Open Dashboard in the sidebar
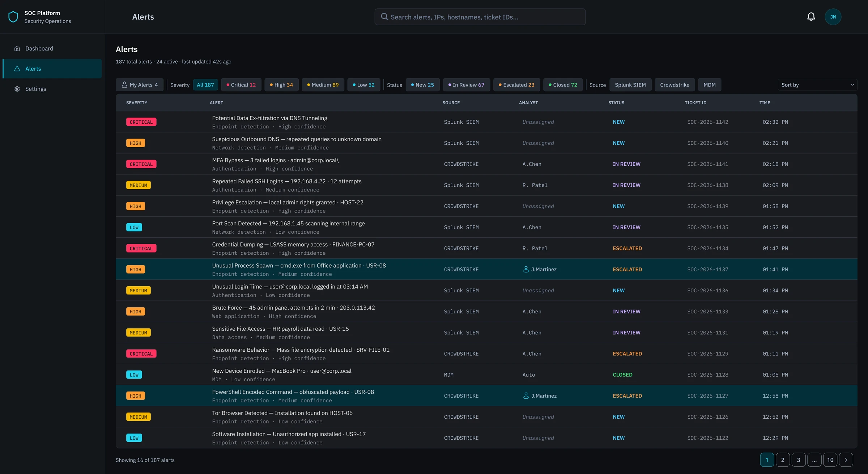The image size is (868, 474). click(x=52, y=48)
